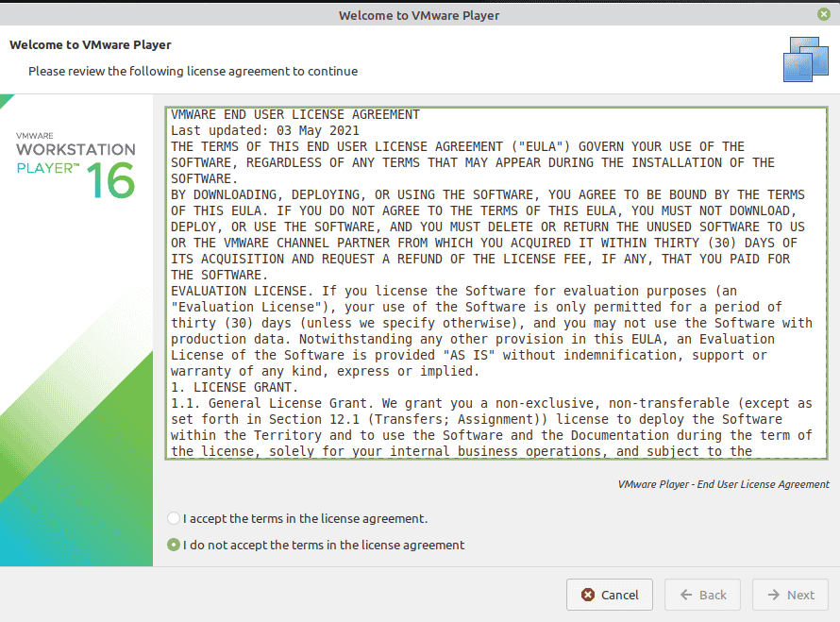840x622 pixels.
Task: Click the 'Last updated: 03 May 2021' line
Action: click(265, 130)
